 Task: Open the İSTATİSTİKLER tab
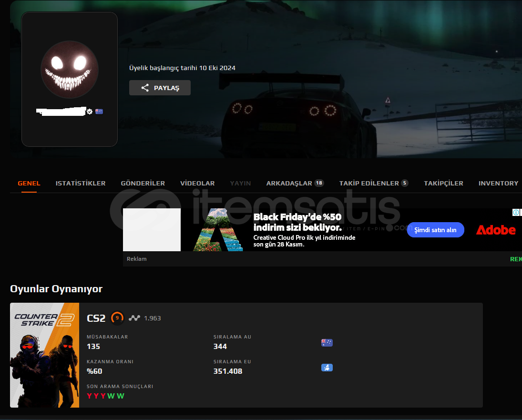(81, 184)
